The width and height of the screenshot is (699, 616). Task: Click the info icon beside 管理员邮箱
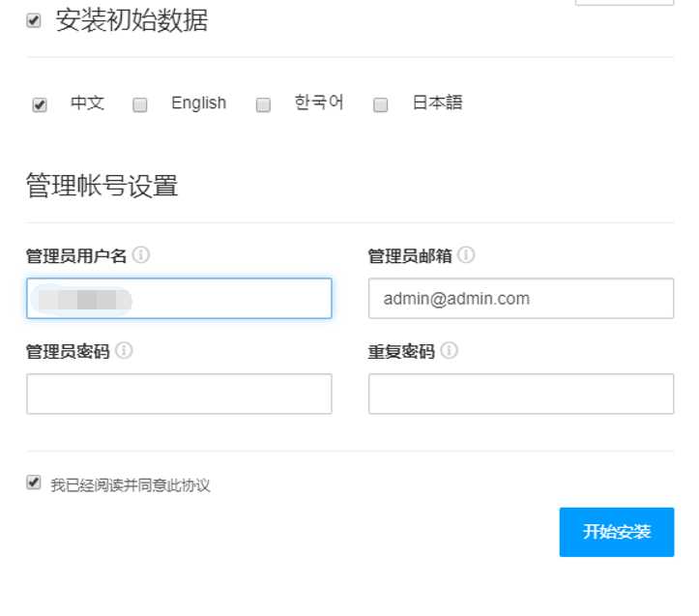click(466, 255)
